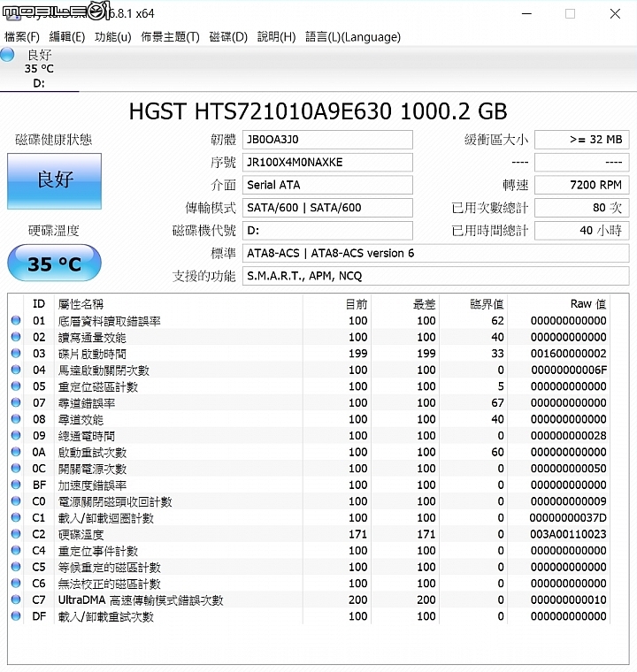Screen dimensions: 637x672
Task: Click the status dot for attribute DF
Action: (16, 616)
